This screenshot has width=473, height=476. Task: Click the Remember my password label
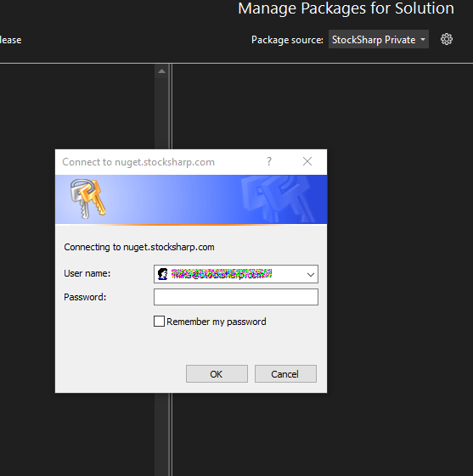pyautogui.click(x=217, y=322)
